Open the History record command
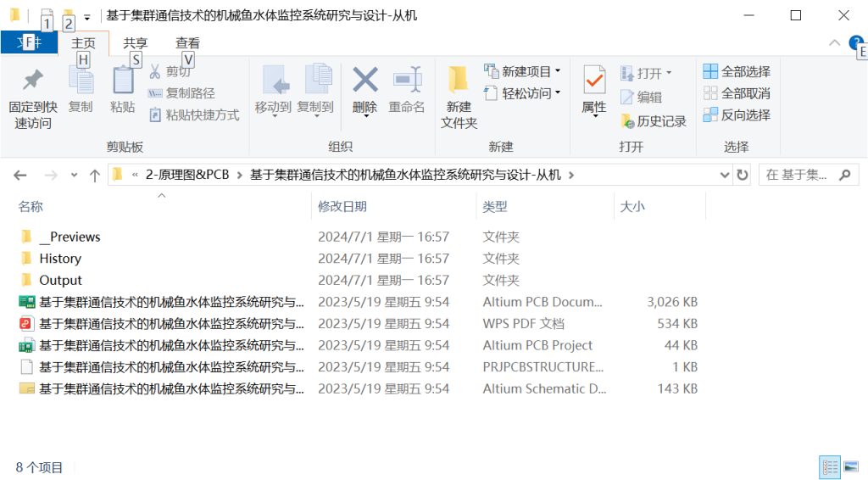Viewport: 868px width, 480px height. point(654,121)
